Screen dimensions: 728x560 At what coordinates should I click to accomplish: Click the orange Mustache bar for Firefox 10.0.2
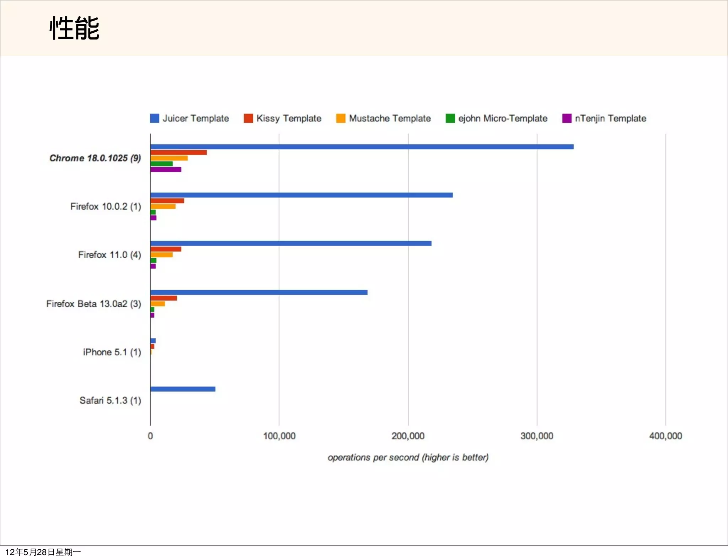(x=163, y=206)
